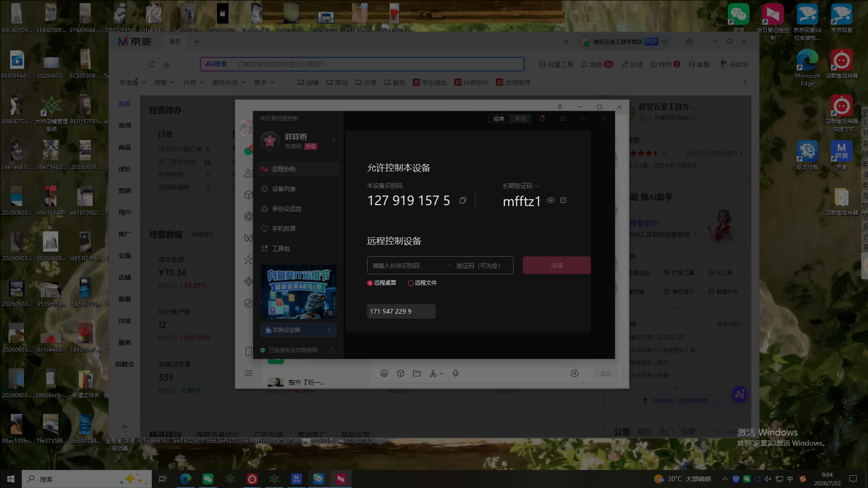Click the microphone icon in the chat toolbar
868x488 pixels.
456,373
